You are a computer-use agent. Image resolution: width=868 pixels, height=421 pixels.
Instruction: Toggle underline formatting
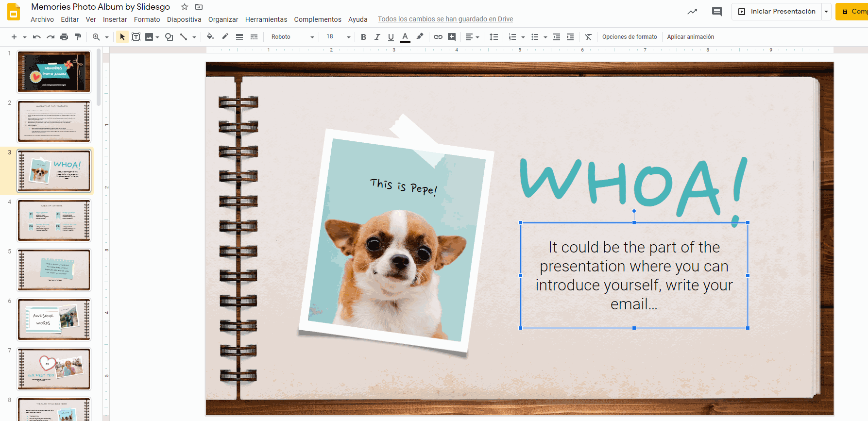(x=391, y=37)
